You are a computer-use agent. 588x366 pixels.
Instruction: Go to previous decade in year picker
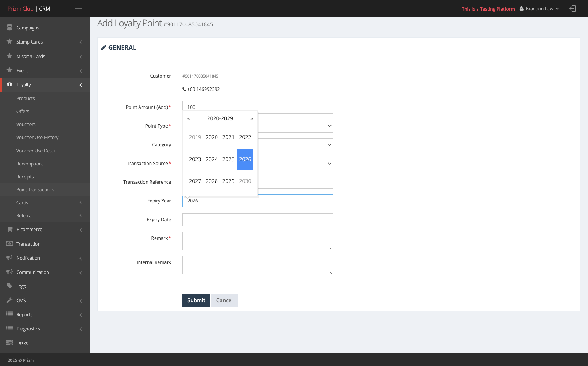188,118
